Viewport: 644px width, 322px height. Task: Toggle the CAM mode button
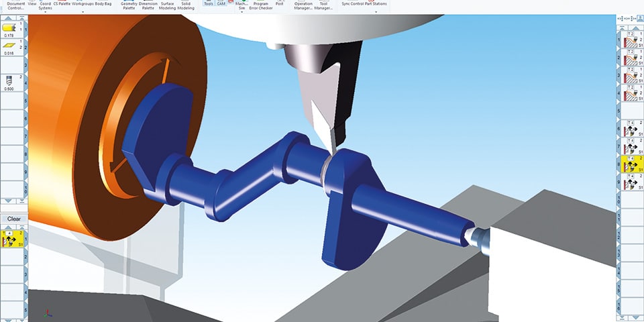tap(221, 4)
